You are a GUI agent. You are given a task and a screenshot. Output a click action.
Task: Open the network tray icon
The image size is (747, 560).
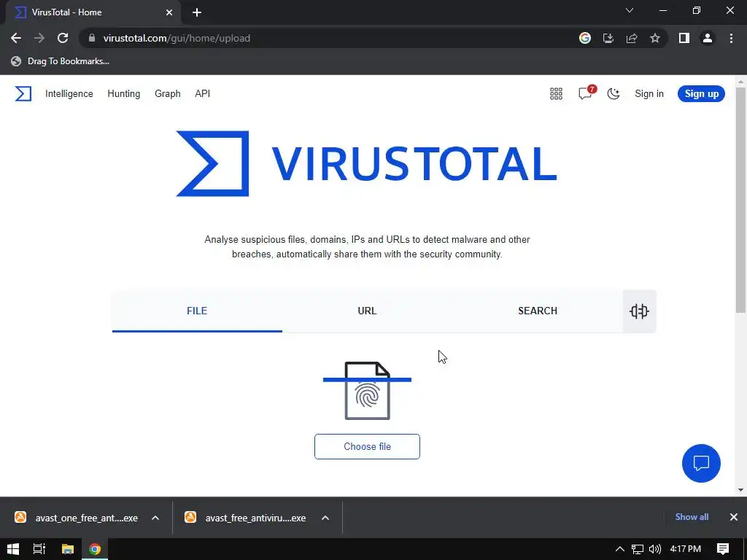coord(638,549)
